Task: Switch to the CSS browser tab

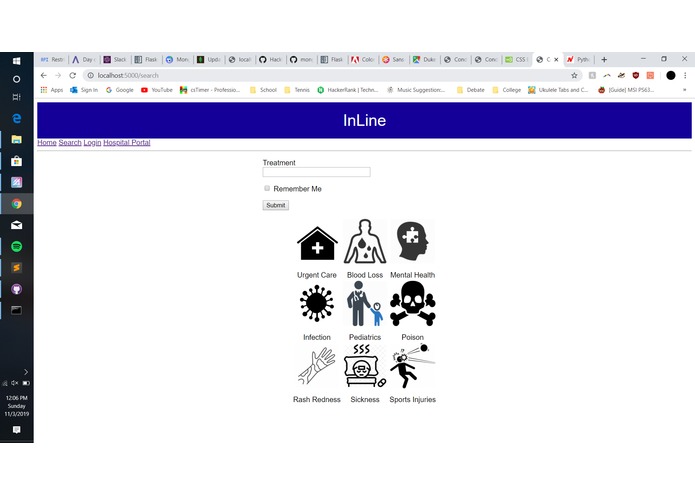Action: 516,59
